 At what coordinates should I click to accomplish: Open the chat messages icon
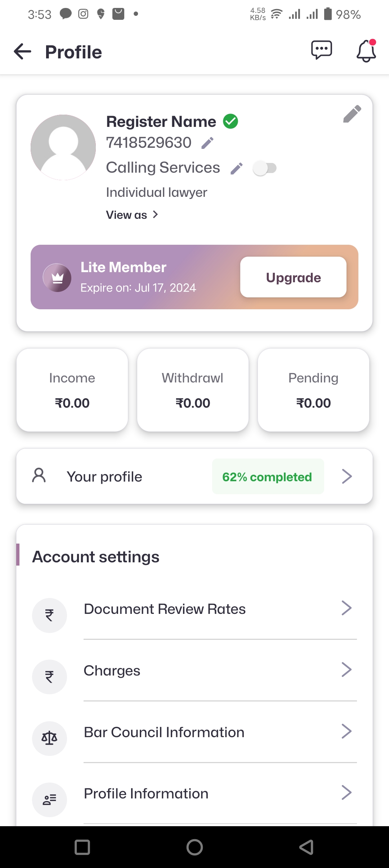click(x=321, y=50)
